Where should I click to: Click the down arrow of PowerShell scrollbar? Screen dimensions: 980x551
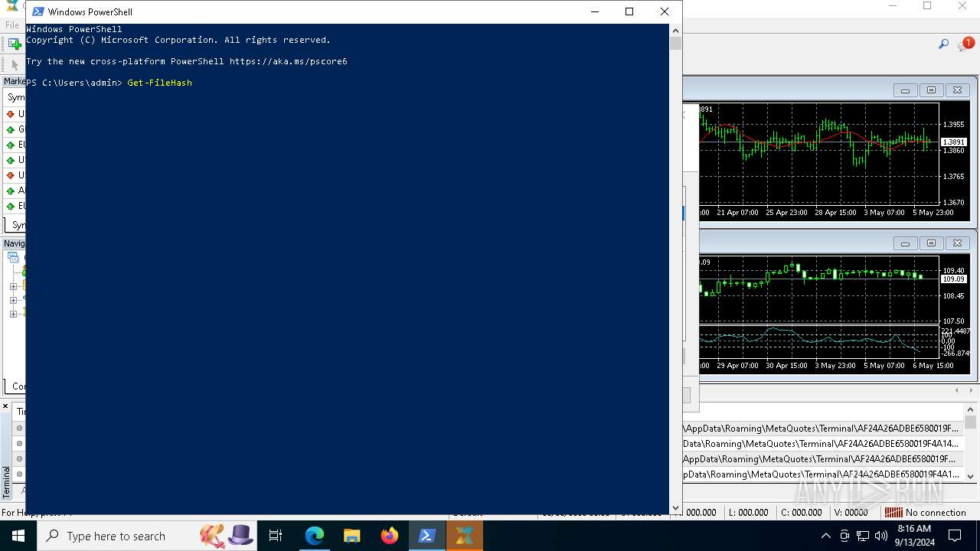point(675,507)
